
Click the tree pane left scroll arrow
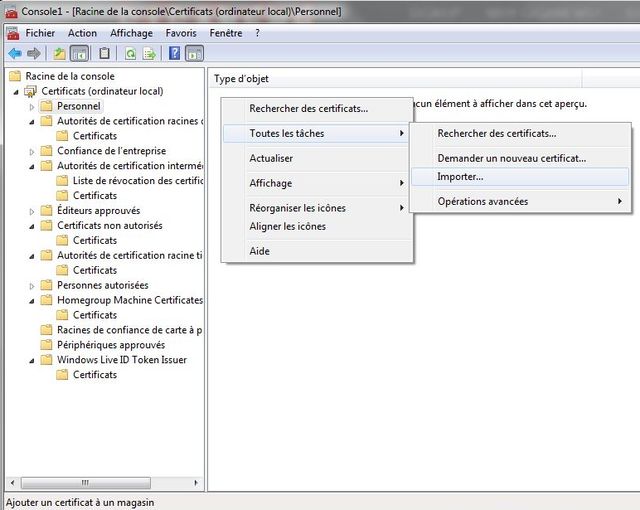click(13, 483)
